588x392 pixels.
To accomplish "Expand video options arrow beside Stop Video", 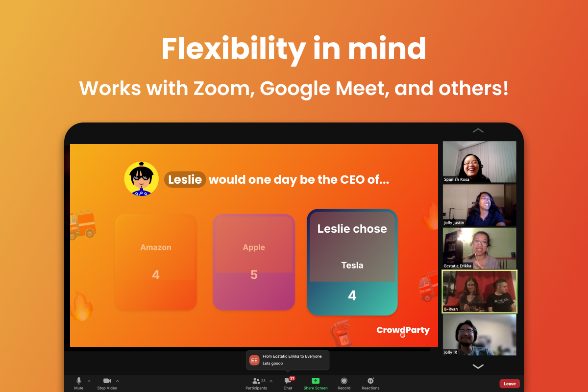I will pyautogui.click(x=117, y=381).
